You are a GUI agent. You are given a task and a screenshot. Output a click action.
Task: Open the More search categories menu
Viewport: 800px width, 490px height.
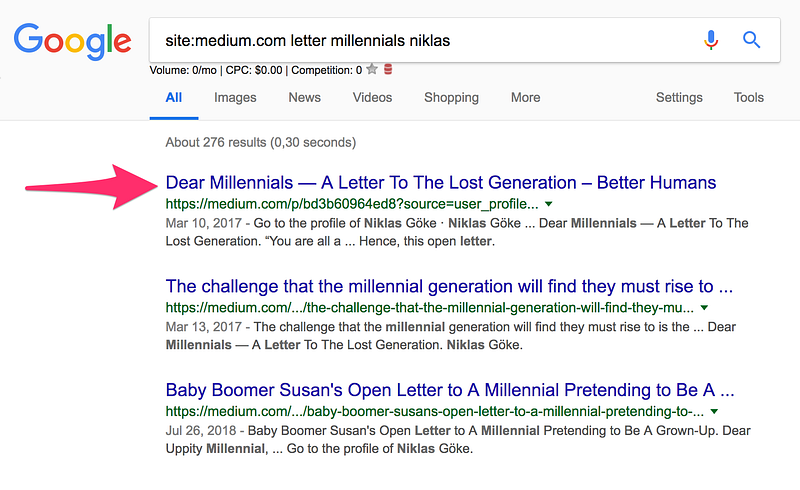tap(525, 98)
